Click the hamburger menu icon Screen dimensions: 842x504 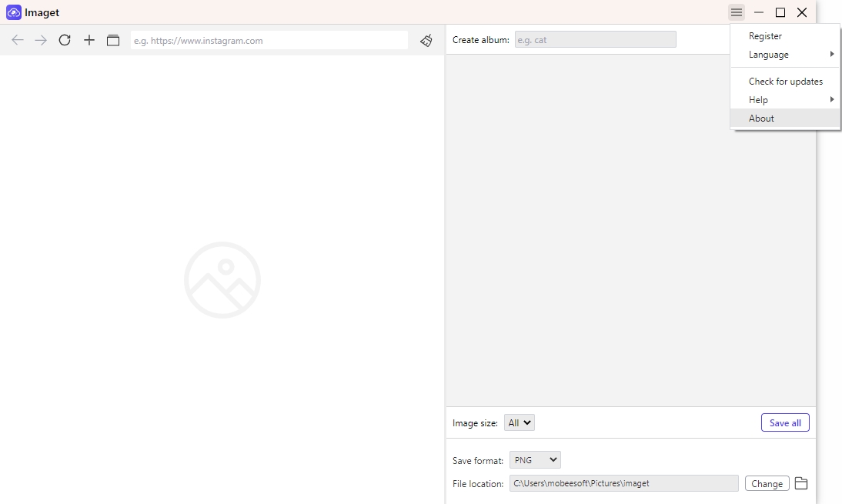(x=737, y=12)
